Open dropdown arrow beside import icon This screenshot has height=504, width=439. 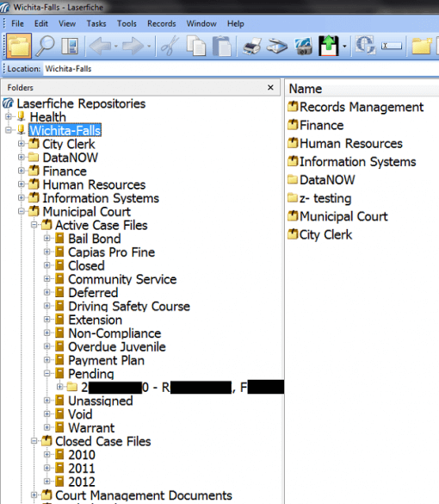(344, 47)
